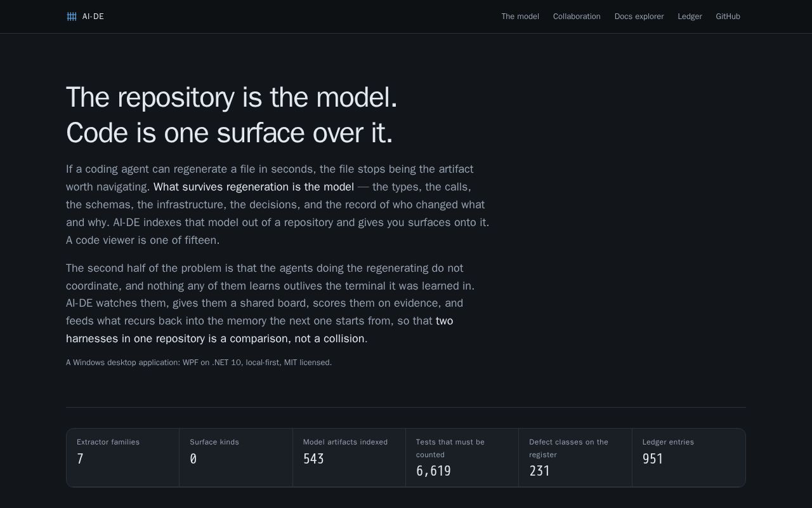Select the Ledger entries stat card
812x508 pixels.
click(x=689, y=458)
